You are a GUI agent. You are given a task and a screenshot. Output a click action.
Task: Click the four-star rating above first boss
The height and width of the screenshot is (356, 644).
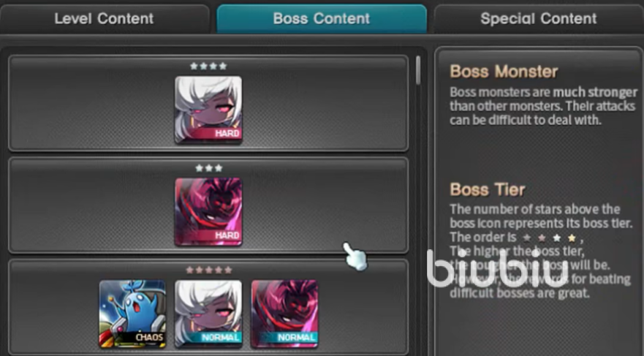pos(208,66)
